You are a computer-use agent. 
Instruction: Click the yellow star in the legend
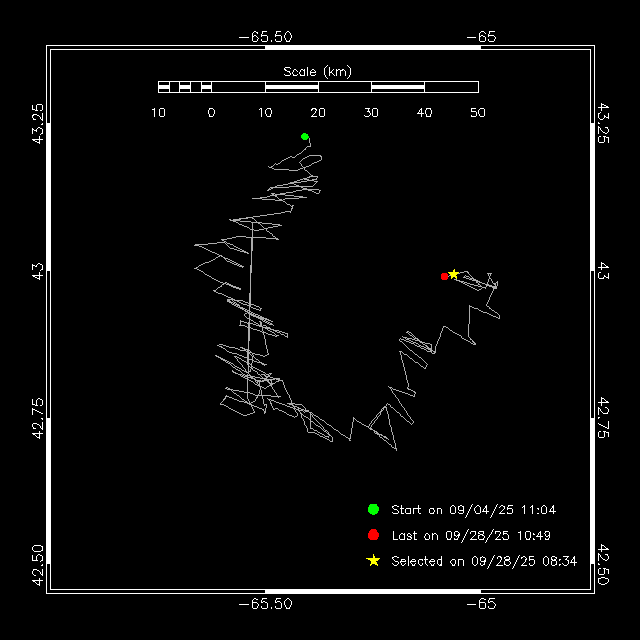(373, 561)
